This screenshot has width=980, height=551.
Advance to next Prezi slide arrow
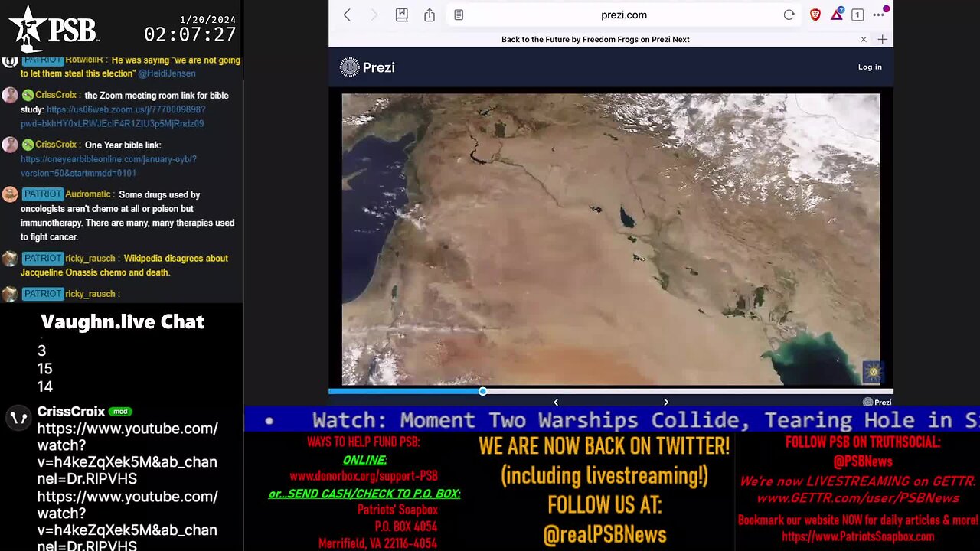click(665, 402)
